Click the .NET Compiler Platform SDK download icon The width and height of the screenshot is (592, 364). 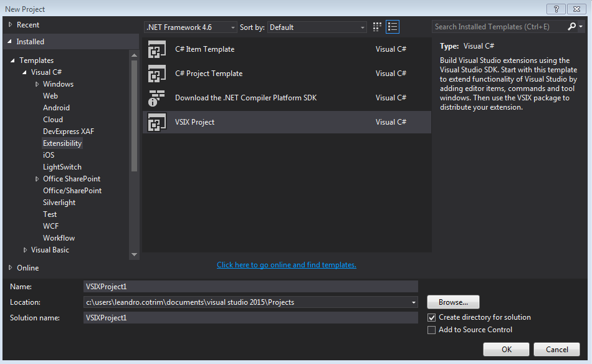click(156, 98)
